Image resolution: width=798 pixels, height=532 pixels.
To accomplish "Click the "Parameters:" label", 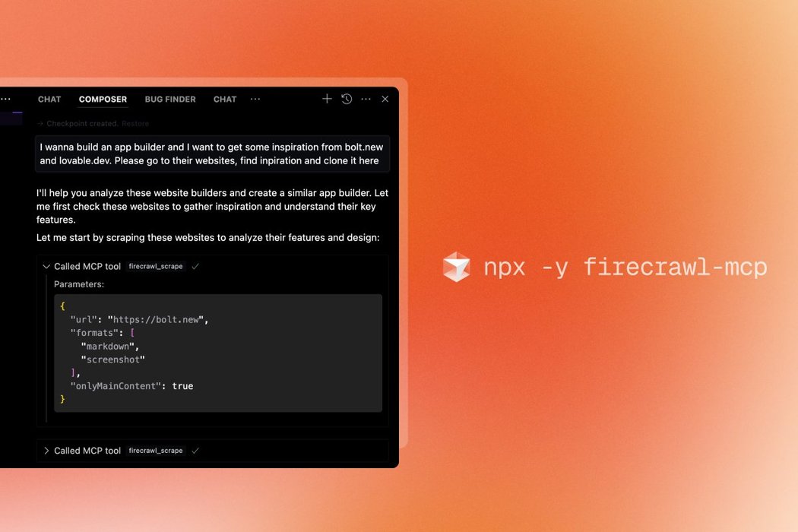I will pyautogui.click(x=79, y=284).
